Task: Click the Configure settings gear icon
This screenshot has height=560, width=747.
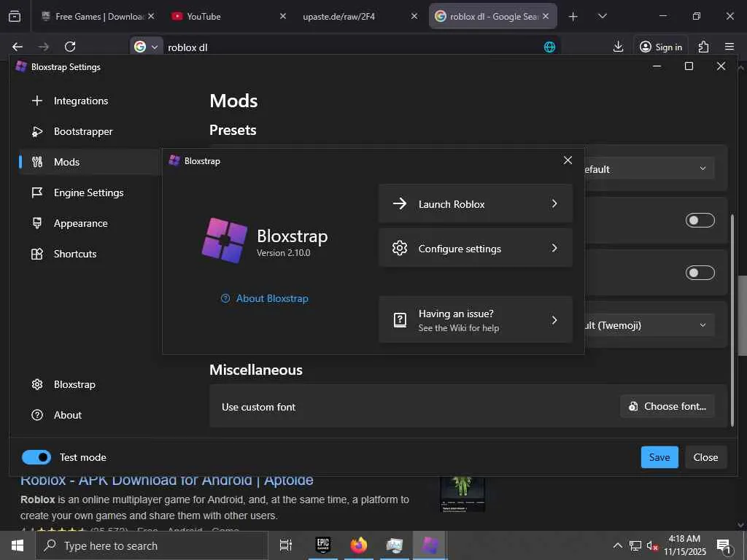Action: [399, 248]
